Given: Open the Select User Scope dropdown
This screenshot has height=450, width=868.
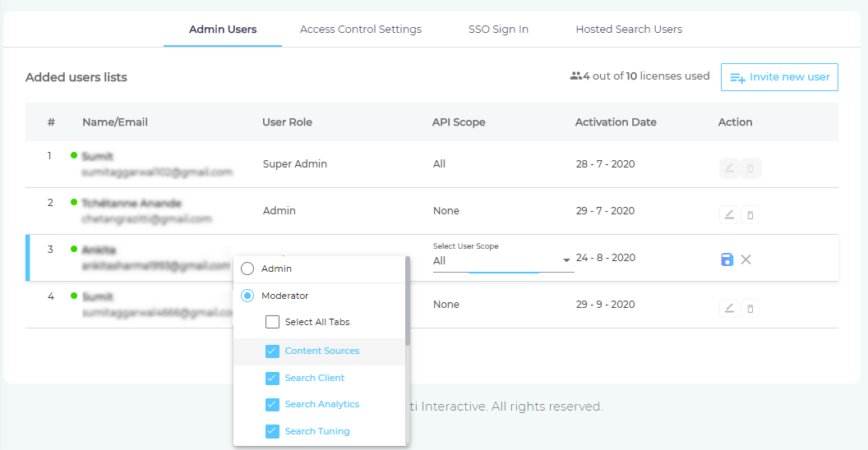Looking at the screenshot, I should pos(502,260).
